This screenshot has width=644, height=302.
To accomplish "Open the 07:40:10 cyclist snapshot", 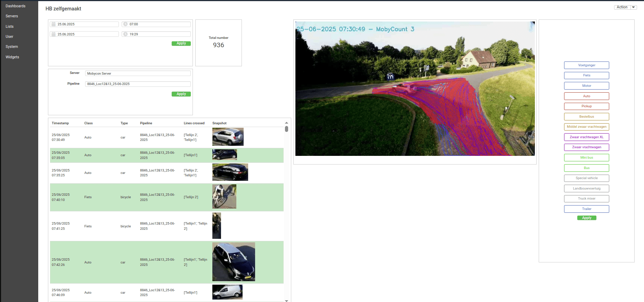I will 224,196.
